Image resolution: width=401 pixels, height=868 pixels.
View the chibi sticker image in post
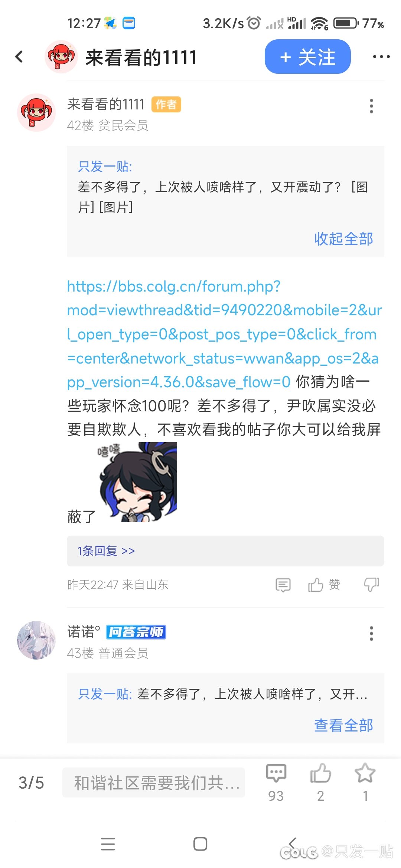coord(137,482)
